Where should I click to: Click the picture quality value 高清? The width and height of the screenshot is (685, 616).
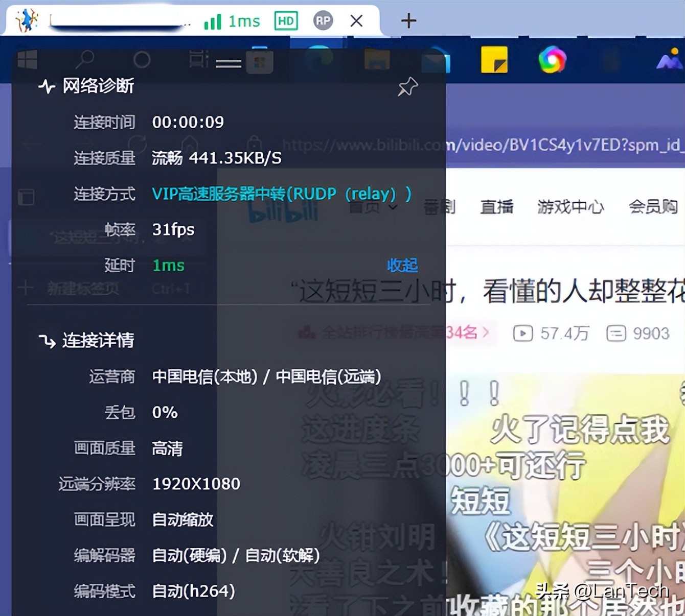pos(167,448)
